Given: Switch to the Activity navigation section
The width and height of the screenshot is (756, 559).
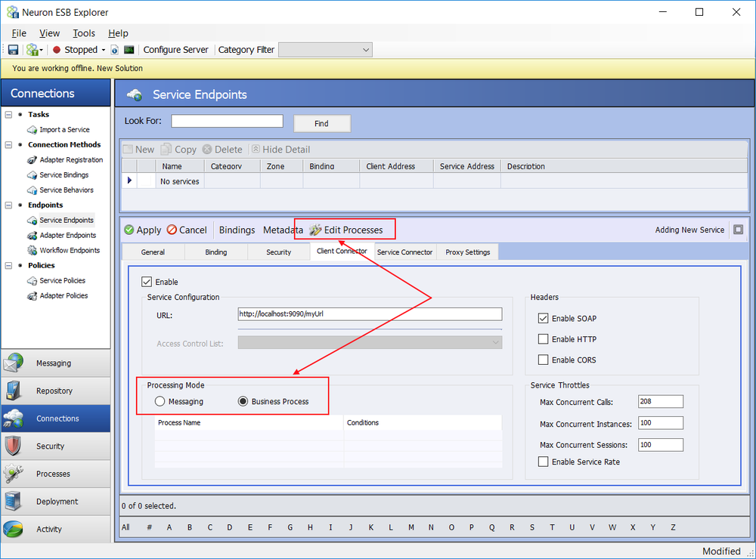Looking at the screenshot, I should click(55, 529).
